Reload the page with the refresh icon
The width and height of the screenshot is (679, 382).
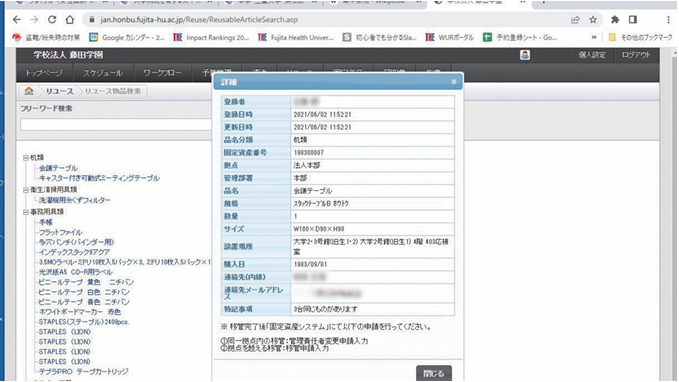(x=52, y=20)
